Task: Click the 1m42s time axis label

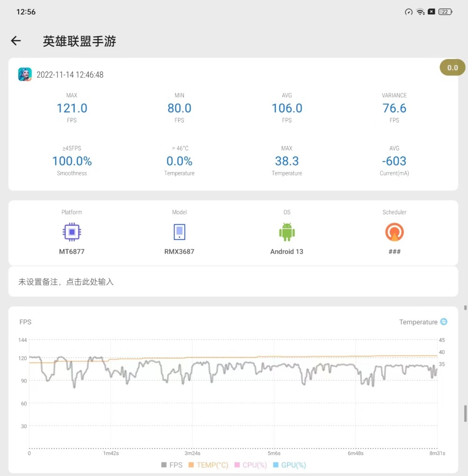Action: (111, 453)
